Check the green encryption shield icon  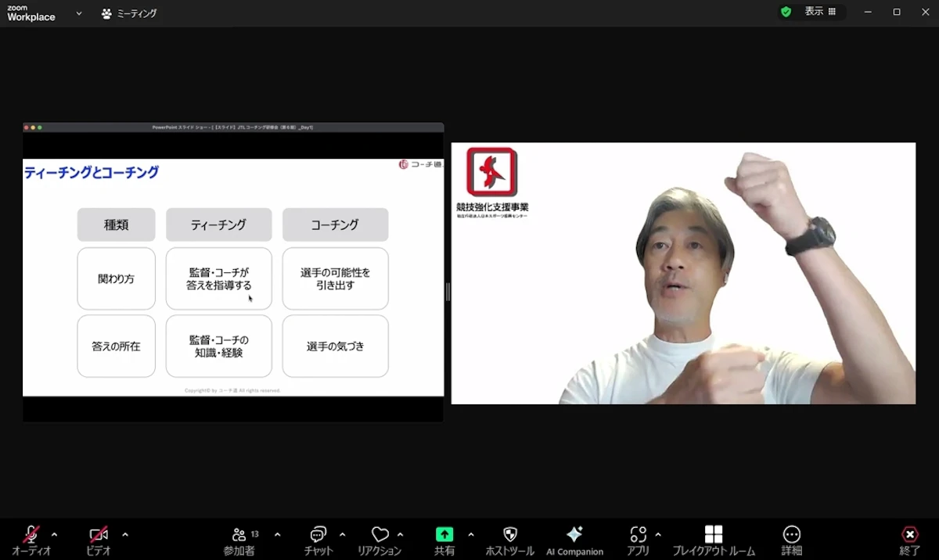point(786,12)
